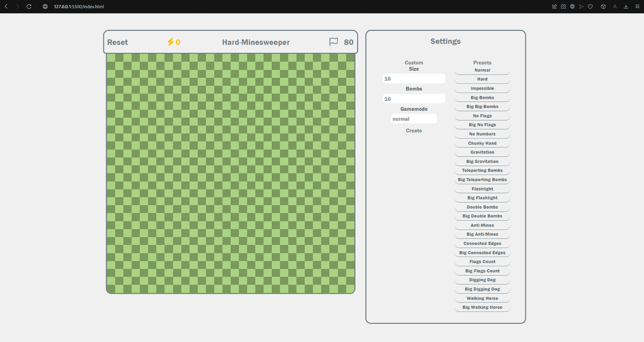Open the profile account icon
This screenshot has width=644, height=342.
615,7
